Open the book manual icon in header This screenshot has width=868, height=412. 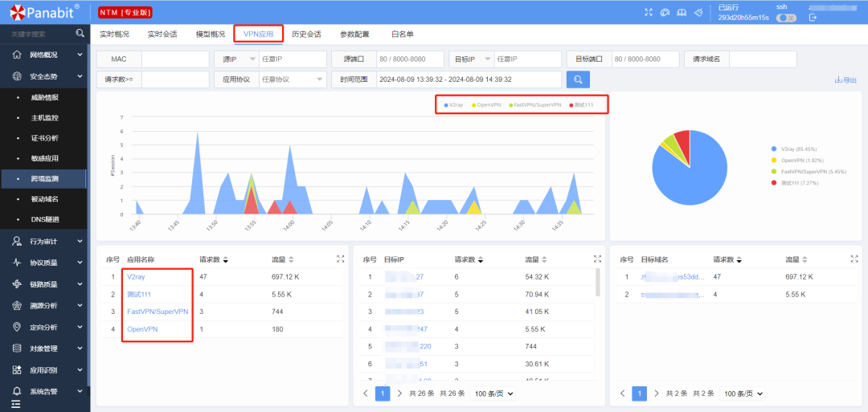(682, 12)
